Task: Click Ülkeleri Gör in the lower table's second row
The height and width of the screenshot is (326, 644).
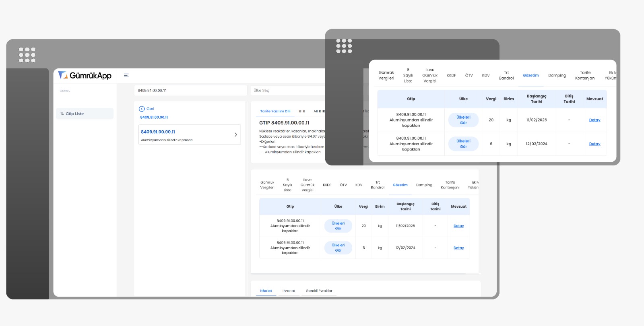Action: click(x=338, y=248)
